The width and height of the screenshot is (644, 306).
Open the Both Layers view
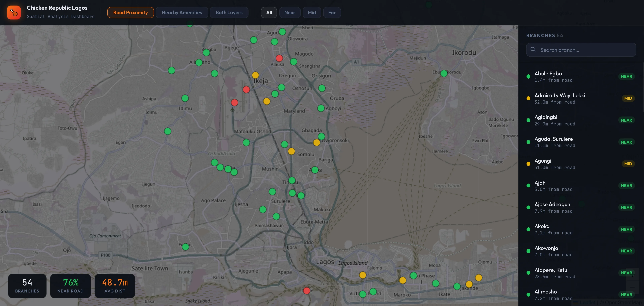229,13
